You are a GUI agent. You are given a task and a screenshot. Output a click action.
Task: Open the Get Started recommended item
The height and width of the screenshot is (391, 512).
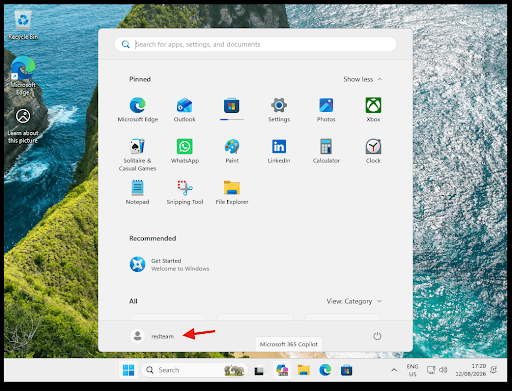coord(169,265)
